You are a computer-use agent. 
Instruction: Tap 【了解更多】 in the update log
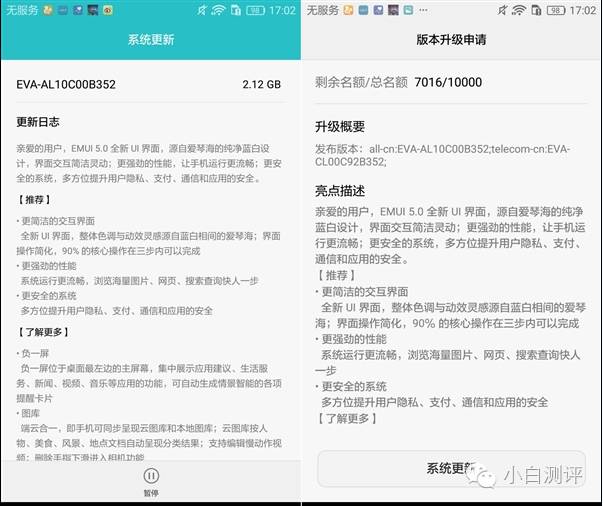(x=44, y=332)
